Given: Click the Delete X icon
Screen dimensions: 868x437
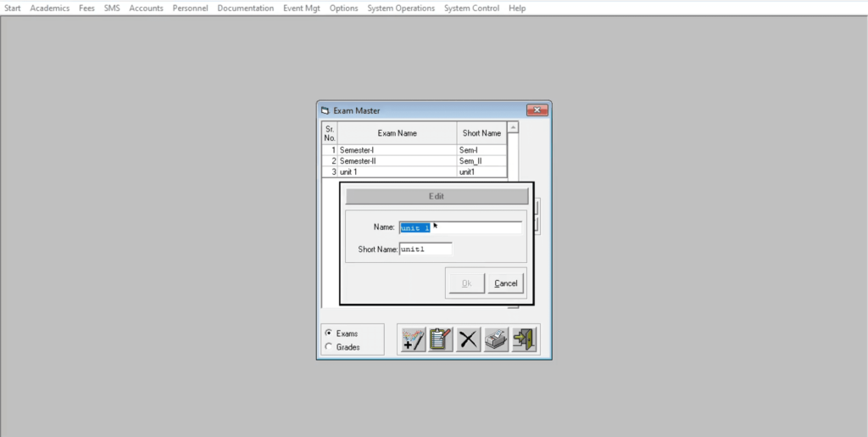Looking at the screenshot, I should point(468,339).
